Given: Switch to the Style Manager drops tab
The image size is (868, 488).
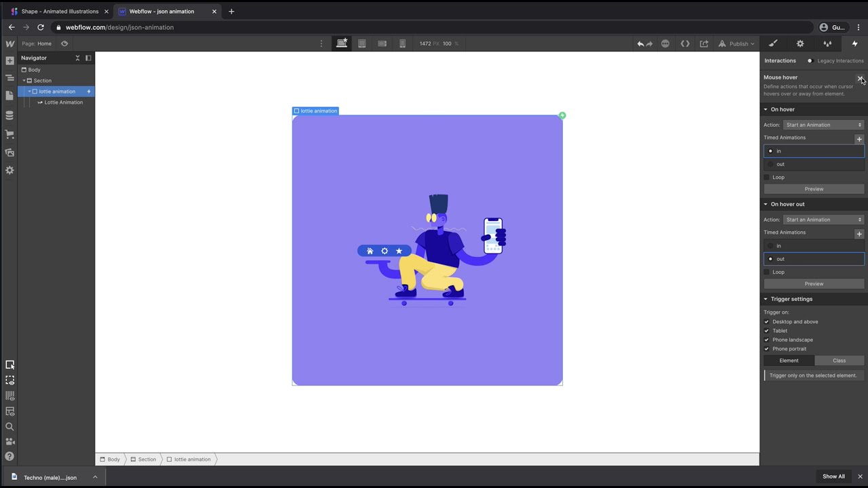Looking at the screenshot, I should click(x=827, y=43).
